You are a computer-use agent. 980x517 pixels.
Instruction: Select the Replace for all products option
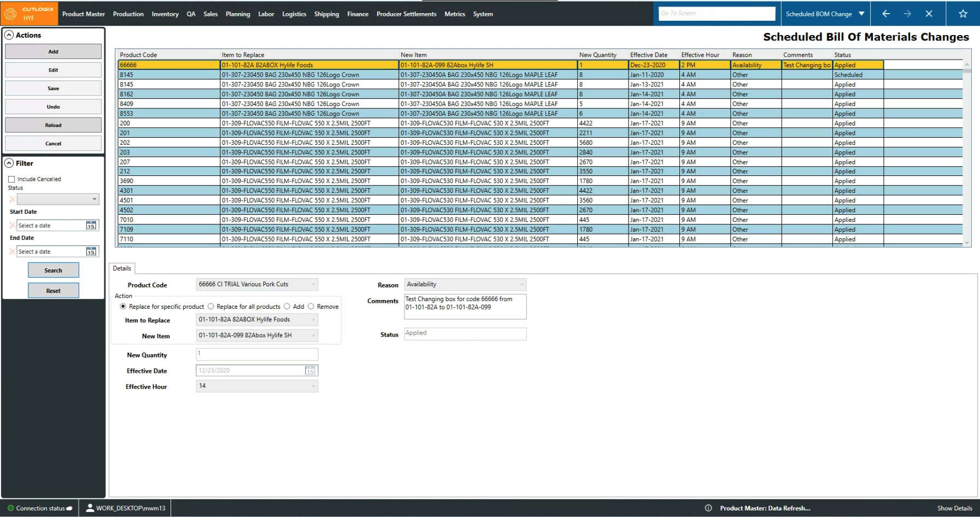click(211, 307)
